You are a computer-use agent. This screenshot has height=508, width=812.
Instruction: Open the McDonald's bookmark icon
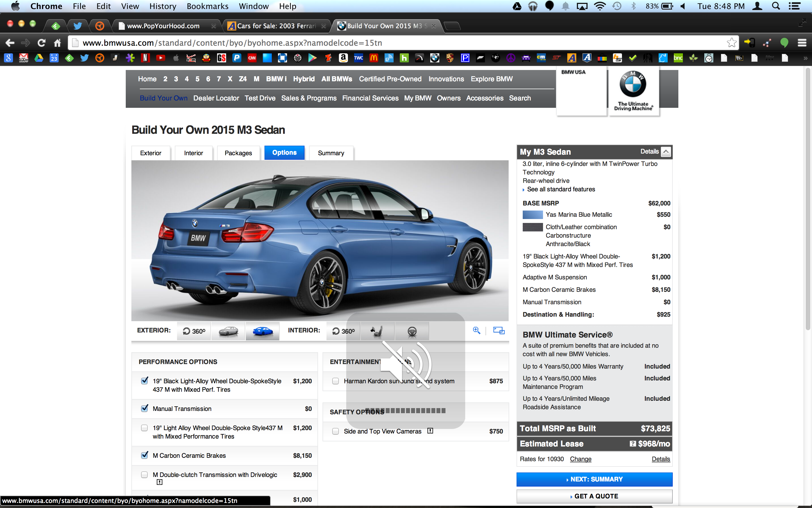[374, 58]
